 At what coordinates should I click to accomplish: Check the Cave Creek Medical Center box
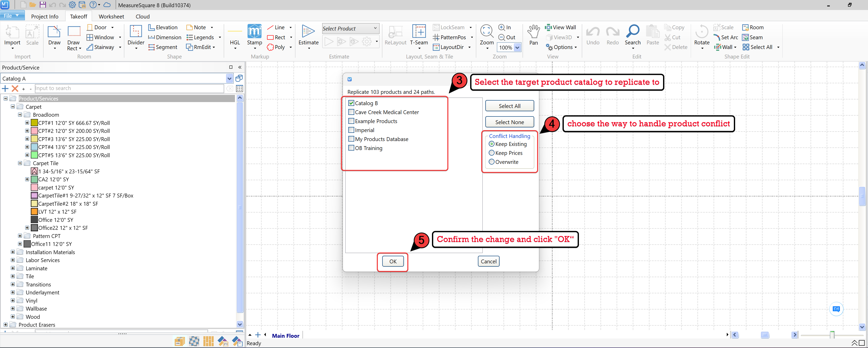pyautogui.click(x=351, y=112)
